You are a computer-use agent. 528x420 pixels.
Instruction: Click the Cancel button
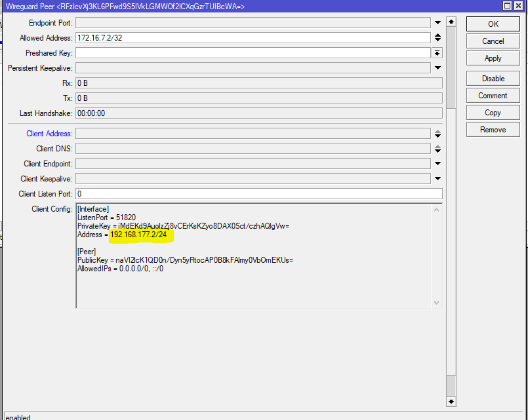(493, 41)
